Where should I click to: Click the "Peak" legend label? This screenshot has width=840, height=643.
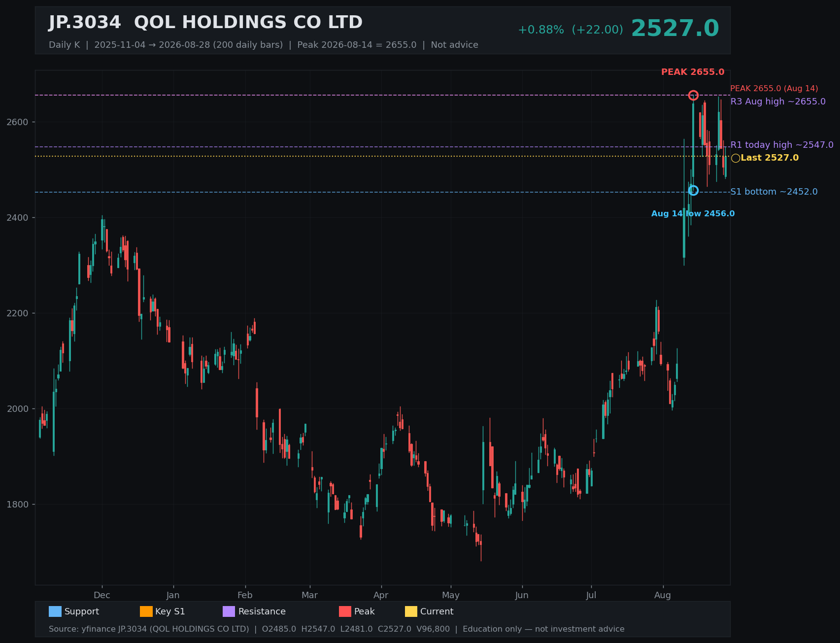(365, 611)
